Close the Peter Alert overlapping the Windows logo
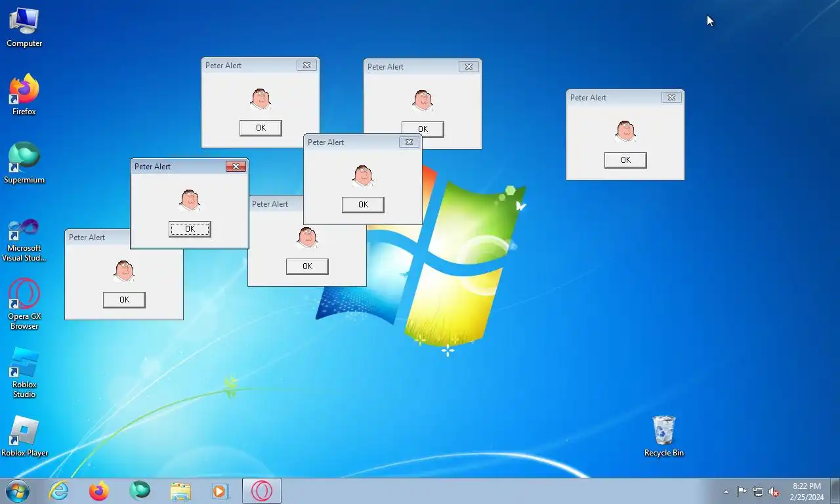Viewport: 840px width, 504px height. click(x=409, y=142)
